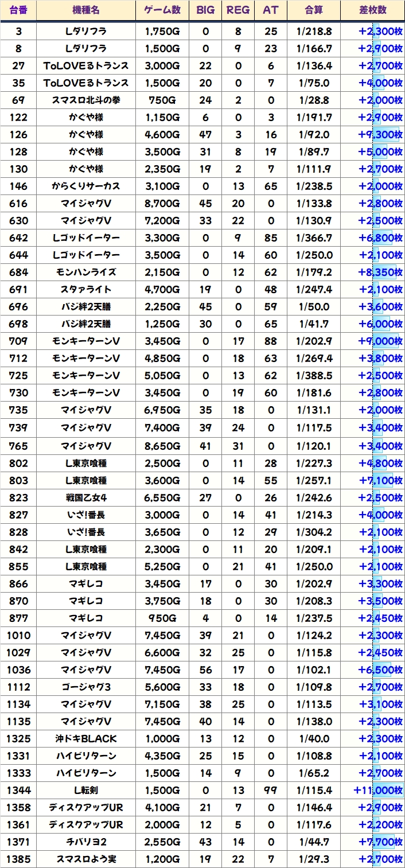Select 1/29.3 combined probability cell
Screen dimensions: 405x868
(314, 859)
